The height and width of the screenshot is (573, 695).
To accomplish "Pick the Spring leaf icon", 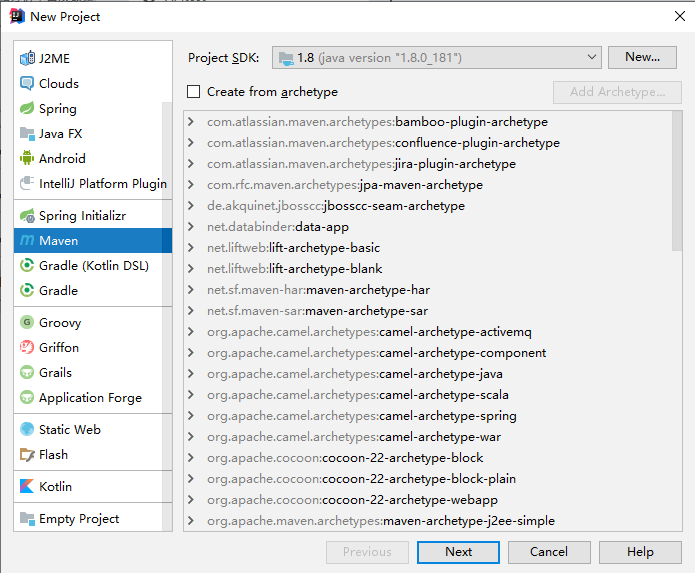I will click(x=27, y=108).
